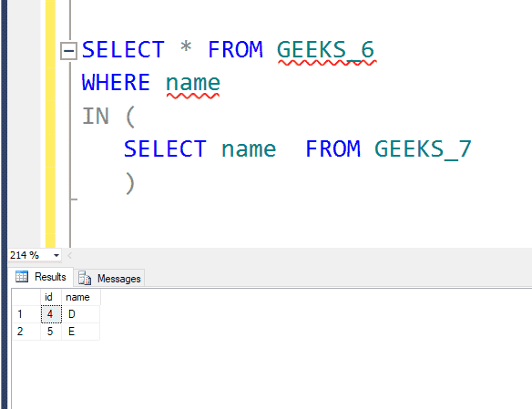Click the Messages tab icon
The height and width of the screenshot is (409, 532).
[85, 278]
